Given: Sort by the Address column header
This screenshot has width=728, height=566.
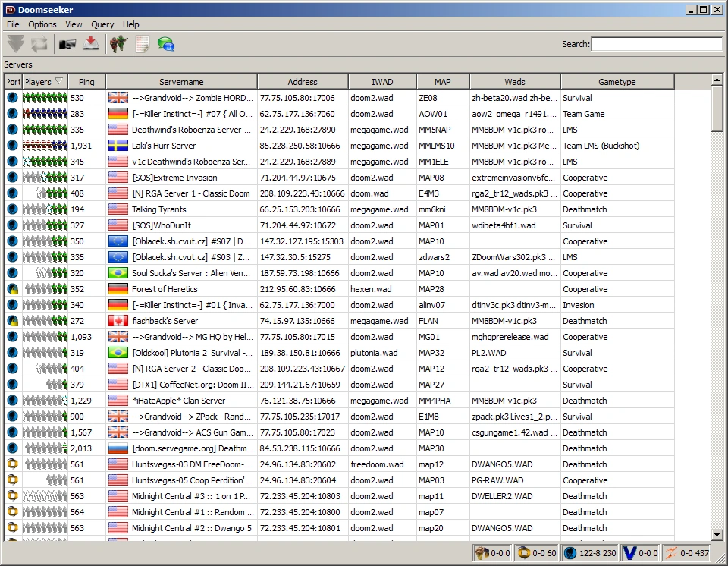Looking at the screenshot, I should click(303, 82).
